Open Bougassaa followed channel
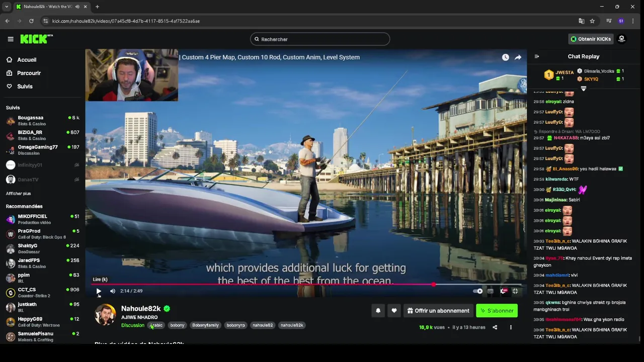The height and width of the screenshot is (362, 644). coord(43,121)
